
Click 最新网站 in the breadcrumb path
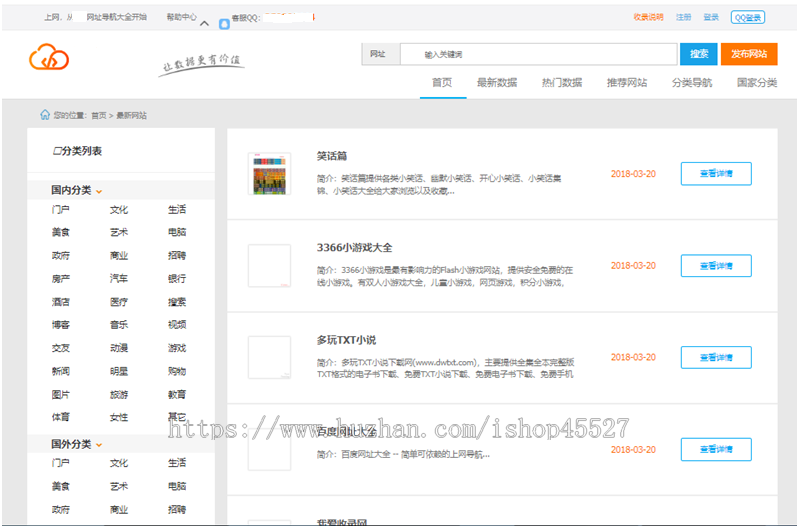pyautogui.click(x=131, y=116)
